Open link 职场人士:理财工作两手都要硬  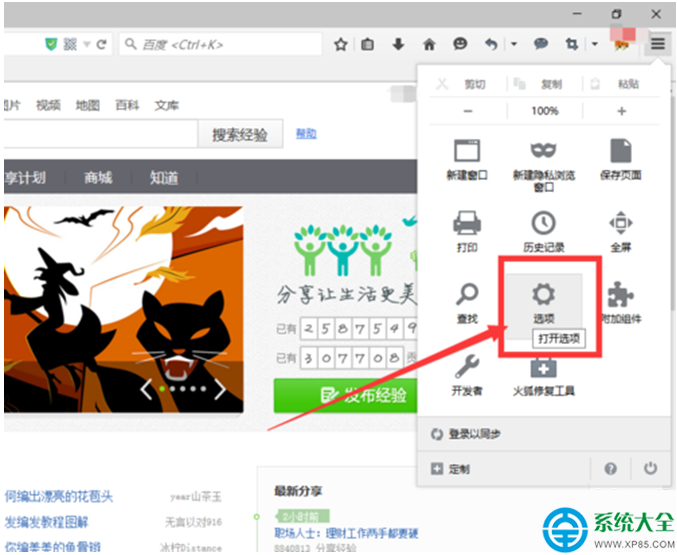[x=346, y=533]
